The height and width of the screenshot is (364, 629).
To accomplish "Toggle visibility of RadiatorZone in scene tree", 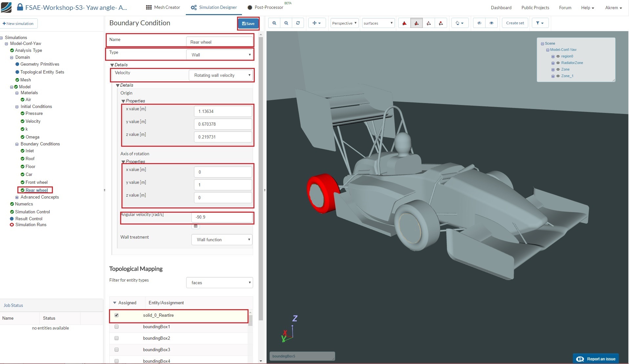I will (558, 63).
